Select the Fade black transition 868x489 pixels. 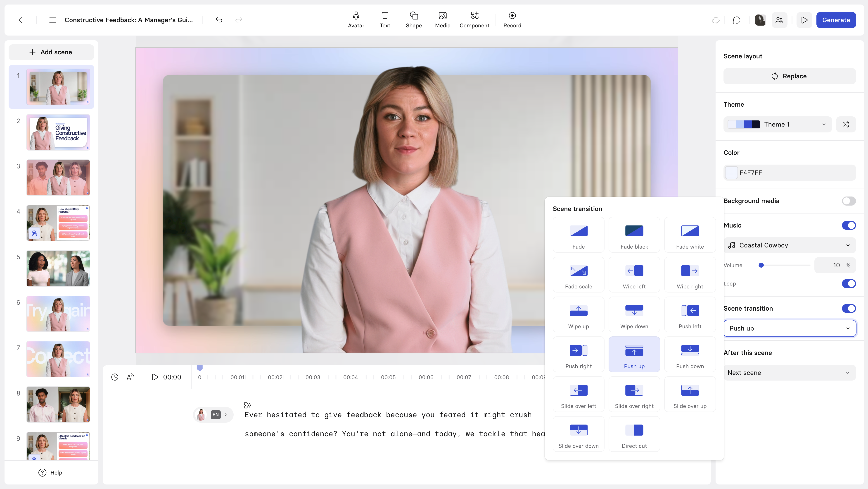click(634, 235)
